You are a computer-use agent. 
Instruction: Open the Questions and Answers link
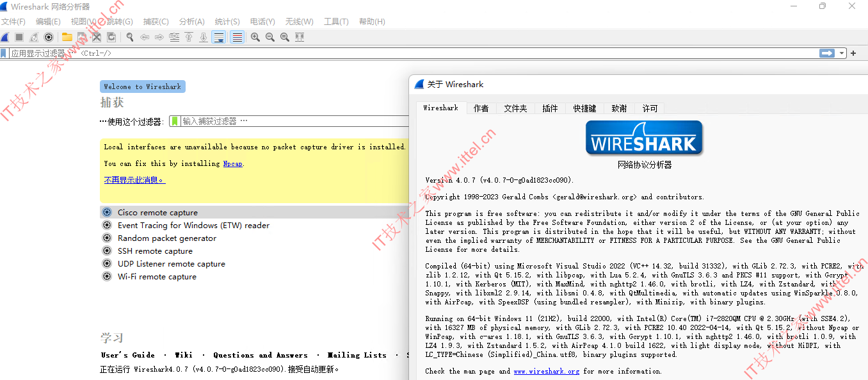pos(261,355)
